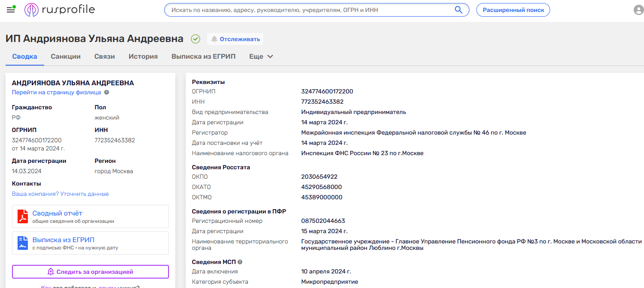644x288 pixels.
Task: Click the blue document icon for Выписка из ЕГРИП
Action: (x=23, y=243)
